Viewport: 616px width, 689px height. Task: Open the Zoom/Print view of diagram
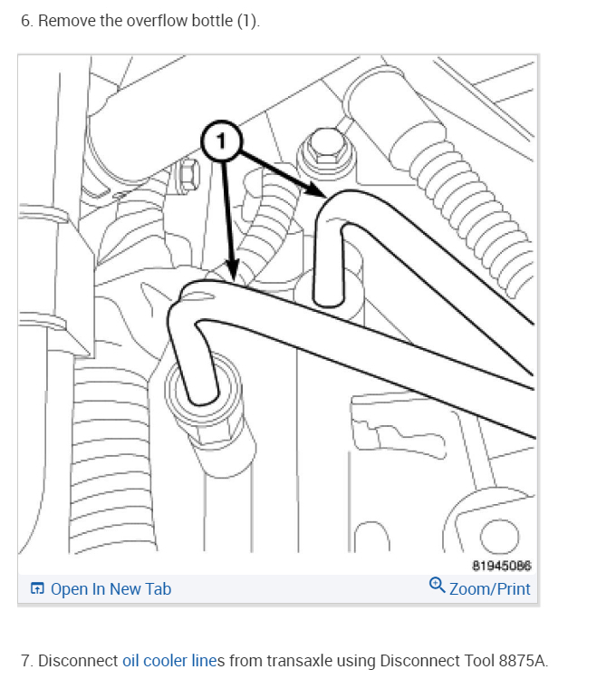click(479, 588)
